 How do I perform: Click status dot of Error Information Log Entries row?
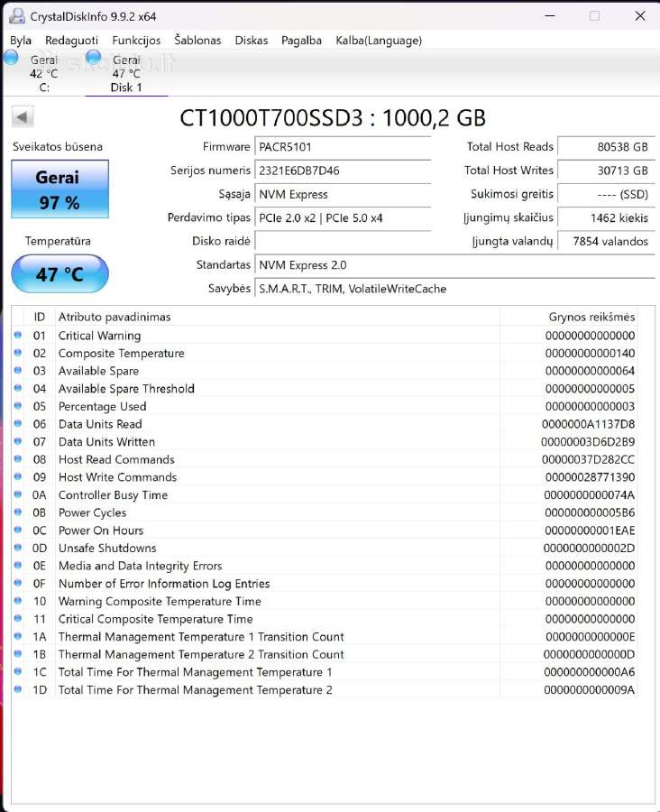tap(18, 583)
